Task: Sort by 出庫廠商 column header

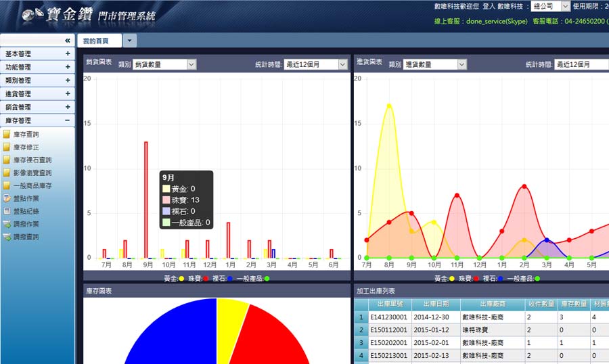Action: tap(493, 304)
